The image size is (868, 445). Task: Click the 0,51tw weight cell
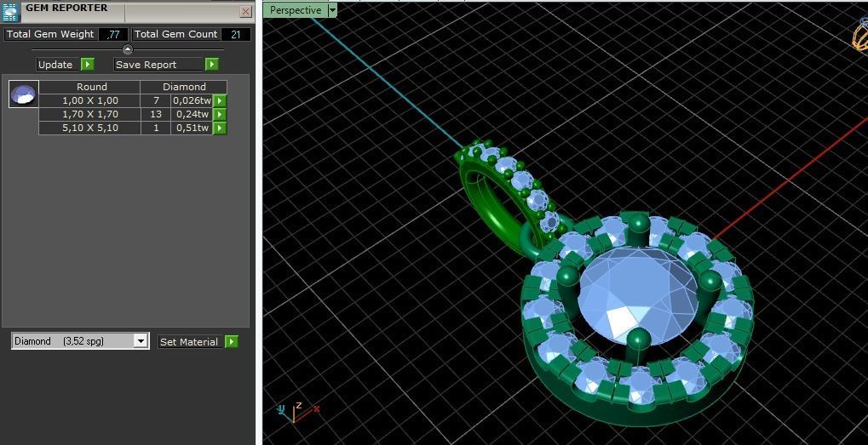point(193,128)
